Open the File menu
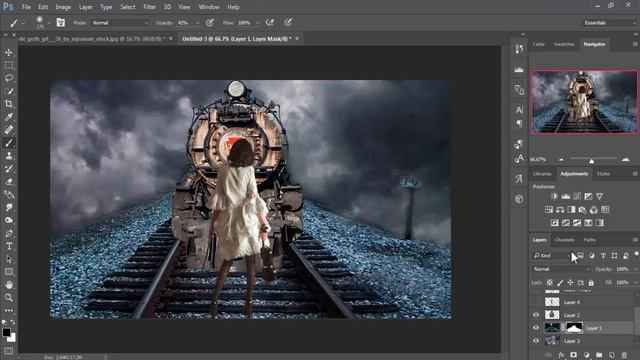 pyautogui.click(x=26, y=7)
